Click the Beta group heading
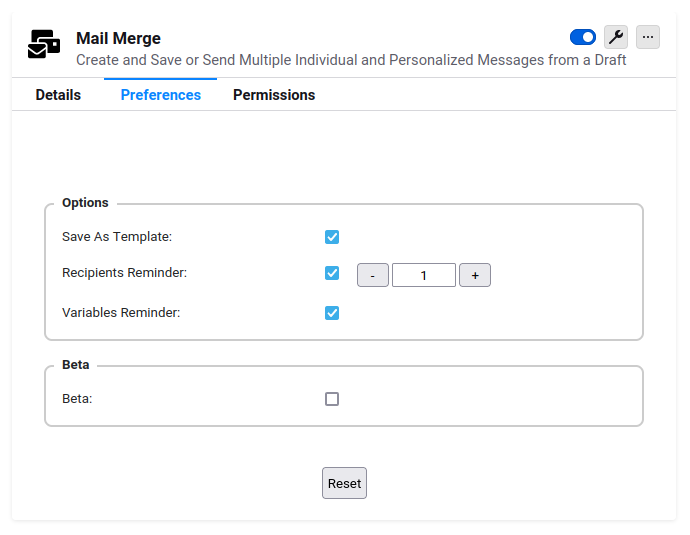The height and width of the screenshot is (535, 690). click(76, 365)
